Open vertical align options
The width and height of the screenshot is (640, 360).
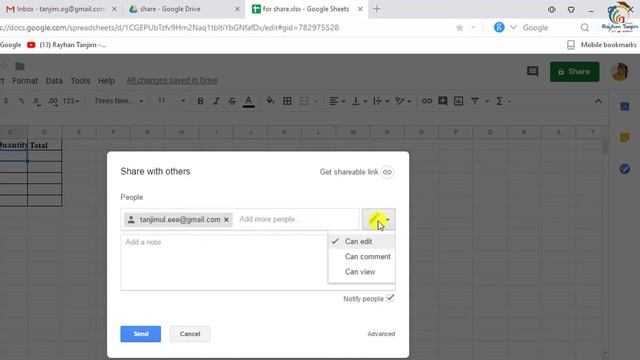[359, 101]
